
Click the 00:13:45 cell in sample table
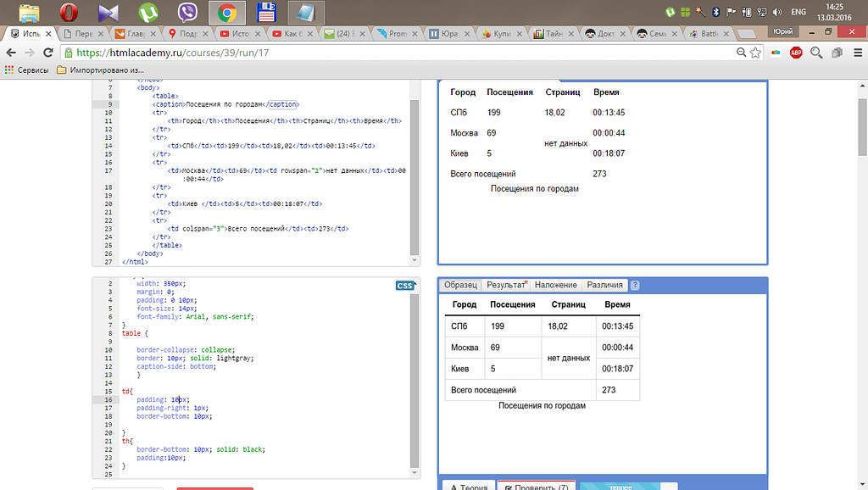pyautogui.click(x=617, y=326)
